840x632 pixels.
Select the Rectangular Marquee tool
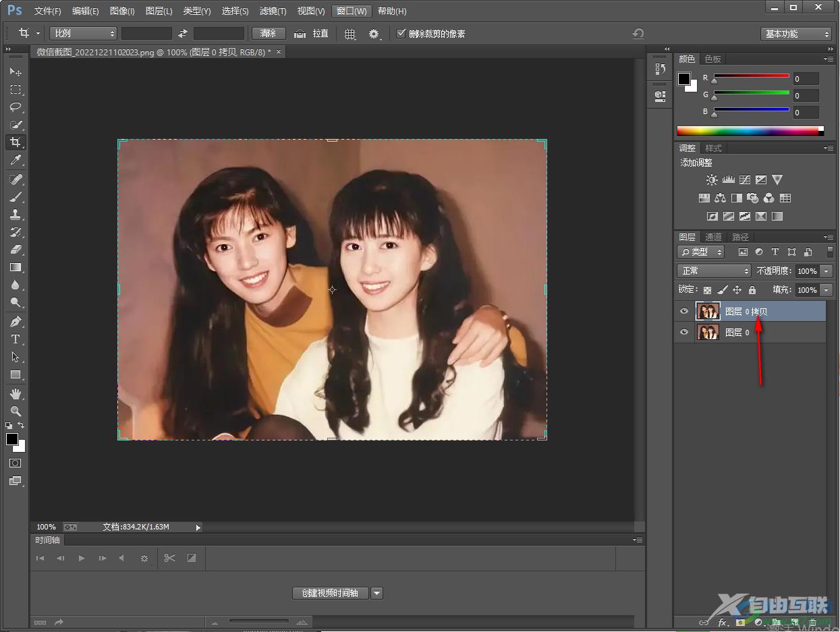[x=15, y=89]
